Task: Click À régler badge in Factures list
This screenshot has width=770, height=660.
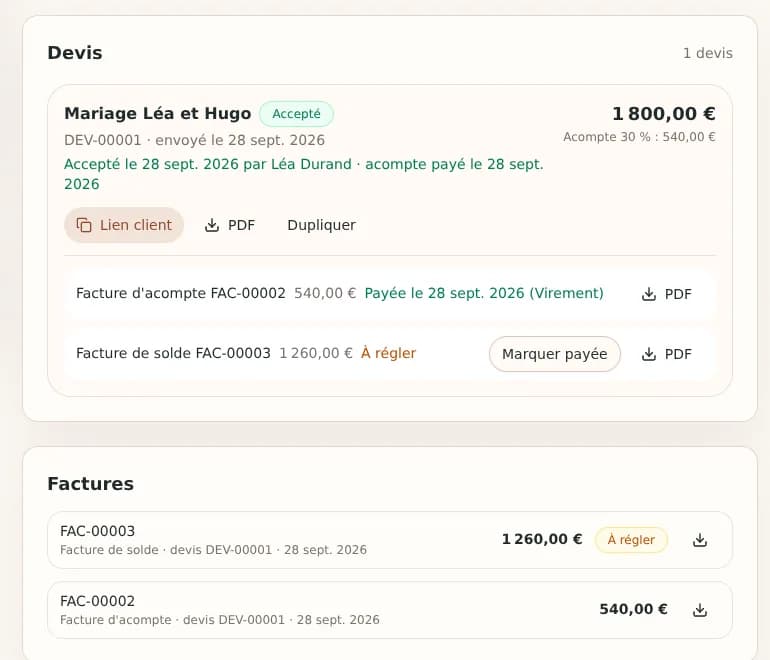Action: 631,540
